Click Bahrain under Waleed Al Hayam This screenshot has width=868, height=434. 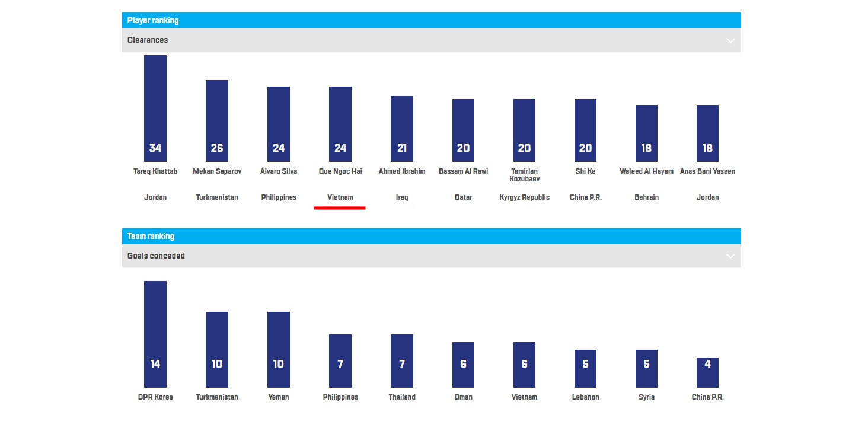click(647, 197)
